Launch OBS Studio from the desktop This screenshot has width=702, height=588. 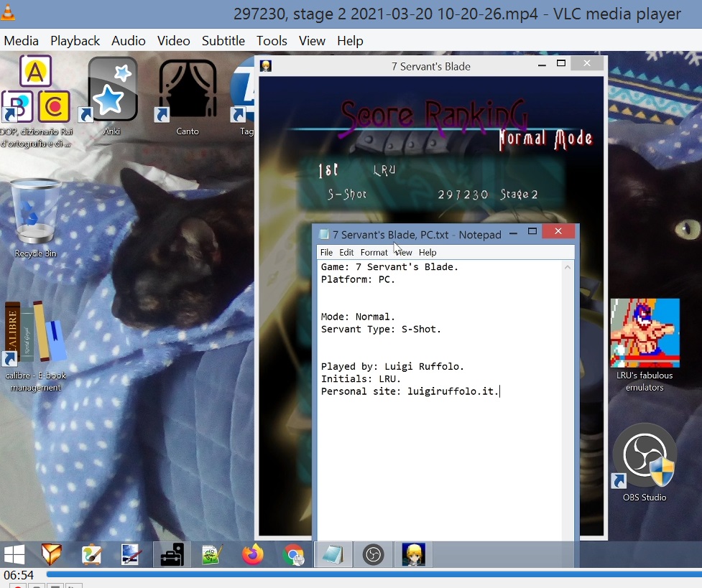644,457
